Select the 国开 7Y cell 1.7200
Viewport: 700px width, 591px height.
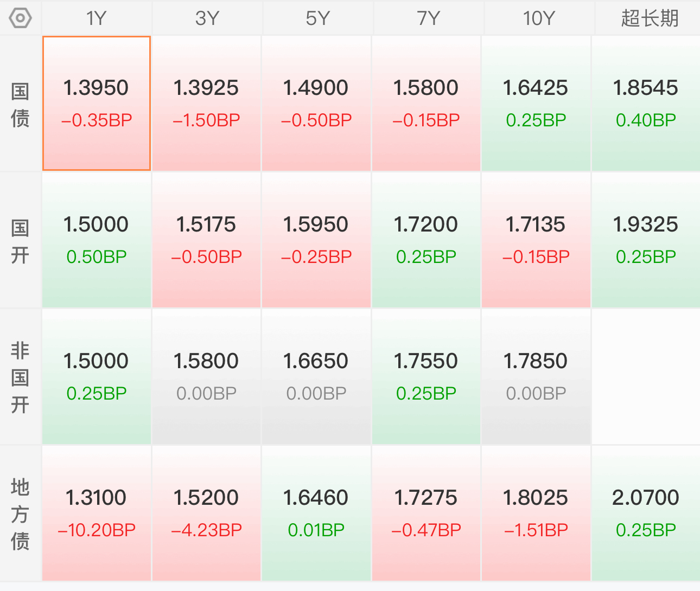[x=426, y=240]
